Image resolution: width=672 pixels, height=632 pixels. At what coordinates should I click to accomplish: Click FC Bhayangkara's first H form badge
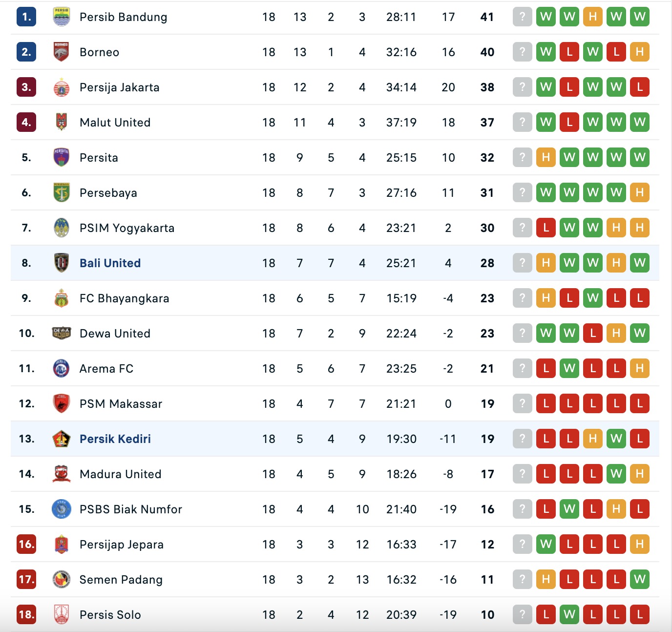point(546,298)
